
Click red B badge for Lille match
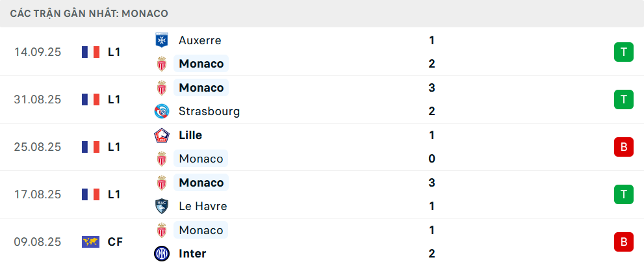(623, 147)
